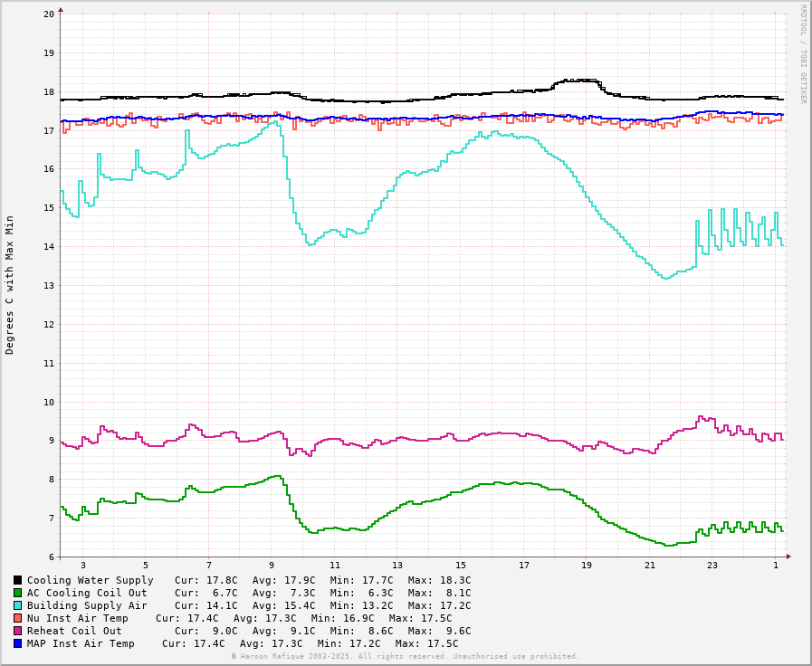Click the black Cooling Water Supply legend swatch
The image size is (812, 666).
coord(18,580)
